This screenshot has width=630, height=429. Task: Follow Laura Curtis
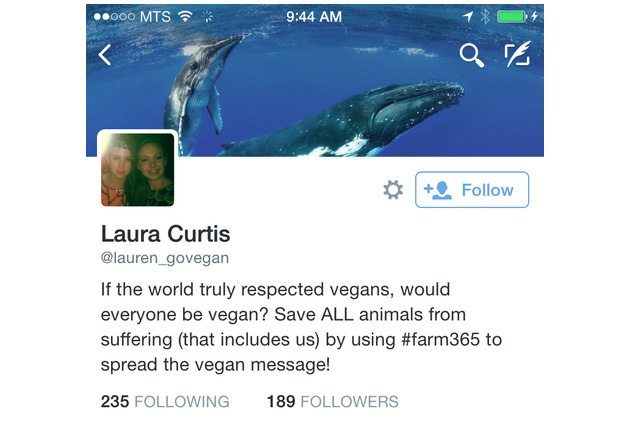472,190
